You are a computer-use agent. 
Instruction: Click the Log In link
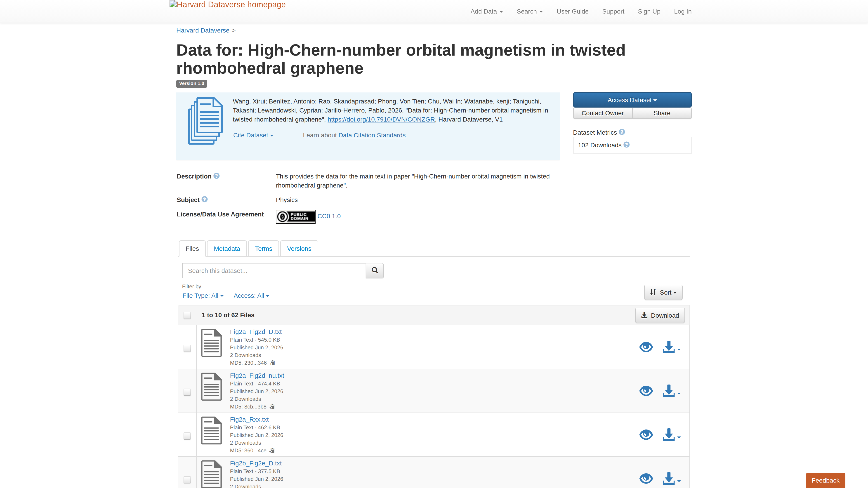[x=683, y=12]
